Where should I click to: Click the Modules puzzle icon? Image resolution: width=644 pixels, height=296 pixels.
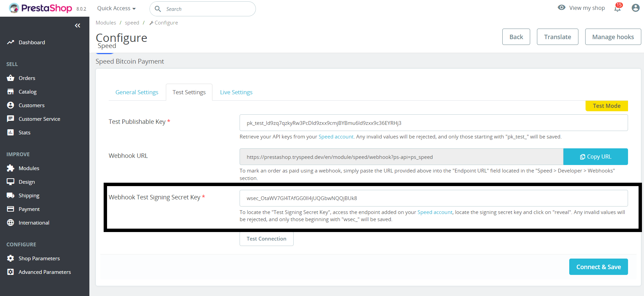11,168
